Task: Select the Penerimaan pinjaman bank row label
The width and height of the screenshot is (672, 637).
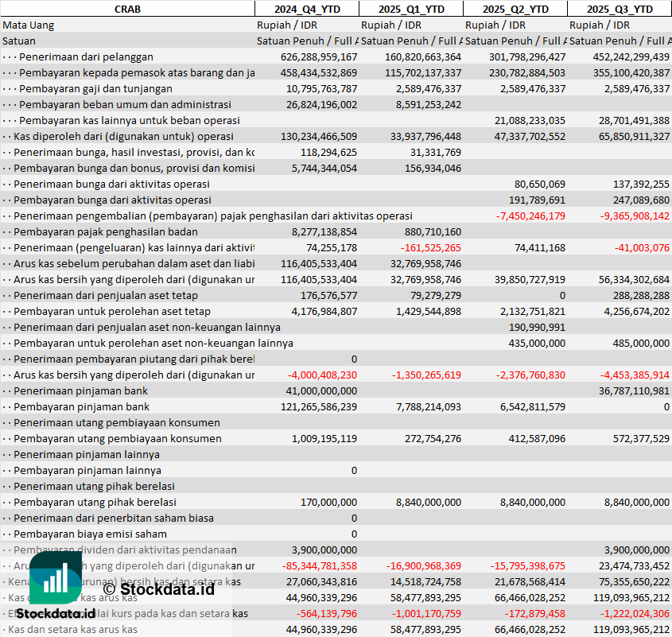Action: (81, 390)
